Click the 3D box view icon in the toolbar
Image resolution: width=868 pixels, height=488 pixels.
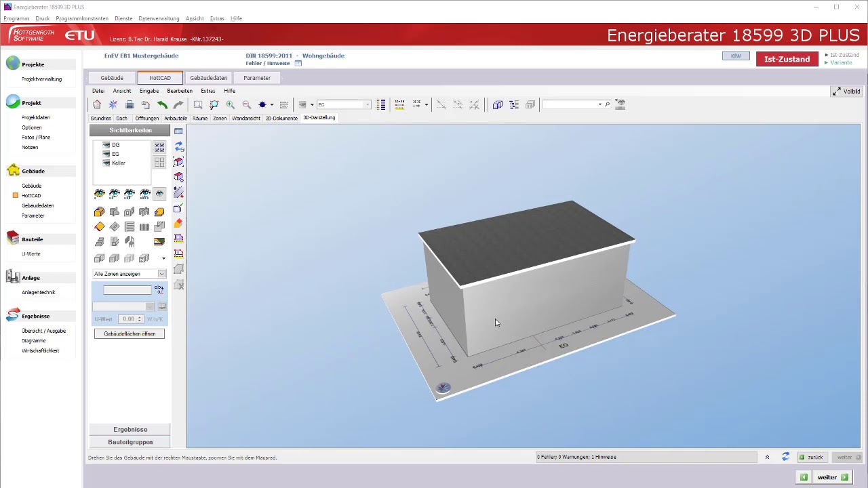[x=497, y=104]
